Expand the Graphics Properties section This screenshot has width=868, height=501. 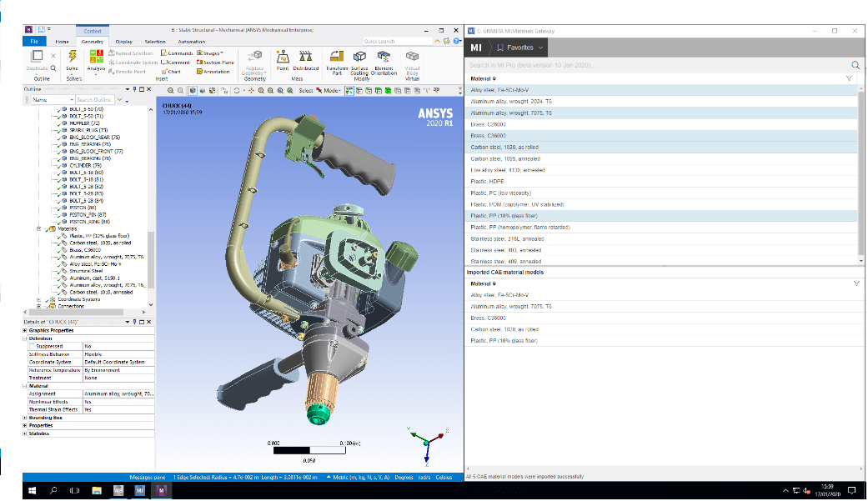pyautogui.click(x=25, y=330)
